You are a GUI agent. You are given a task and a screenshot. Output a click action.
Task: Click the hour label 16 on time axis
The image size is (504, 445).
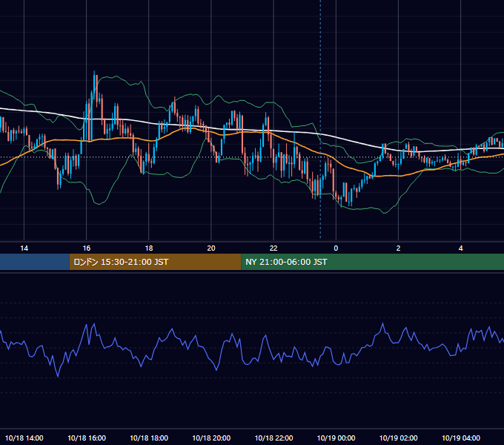87,248
